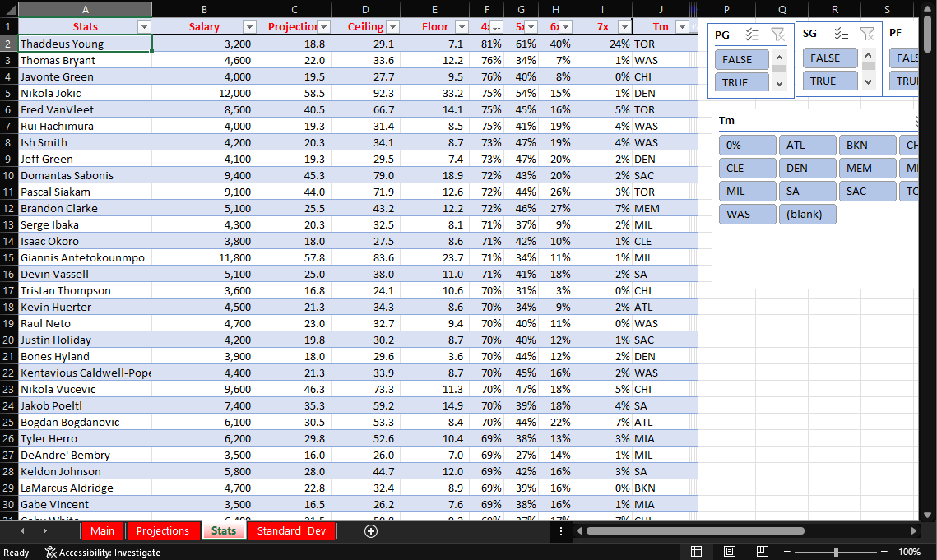Switch to the Main sheet tab
This screenshot has height=560, width=937.
tap(102, 531)
